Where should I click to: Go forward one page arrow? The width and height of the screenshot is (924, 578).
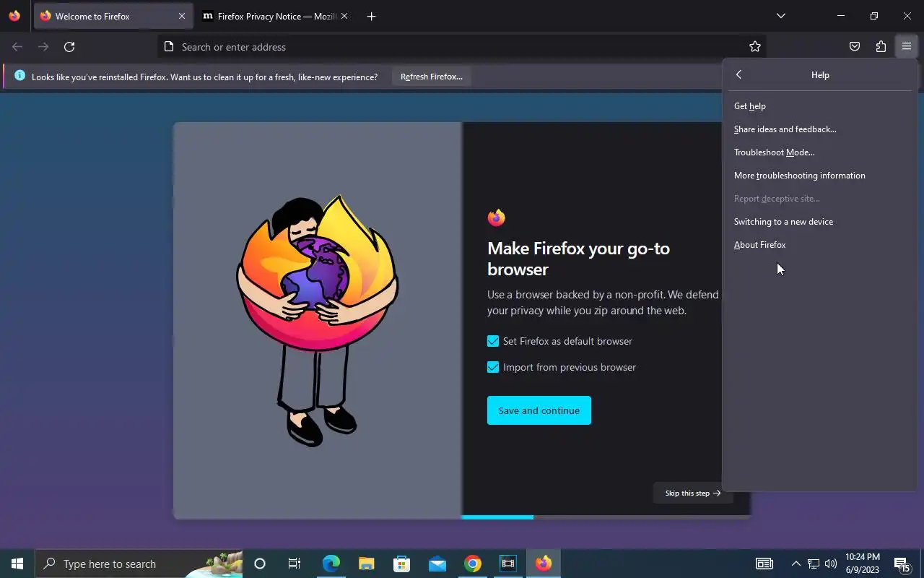(43, 47)
